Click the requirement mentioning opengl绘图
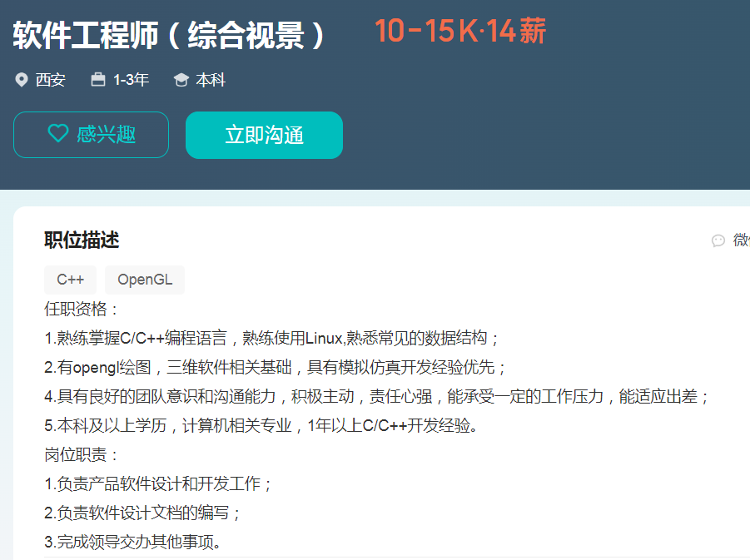The height and width of the screenshot is (560, 750). 275,368
